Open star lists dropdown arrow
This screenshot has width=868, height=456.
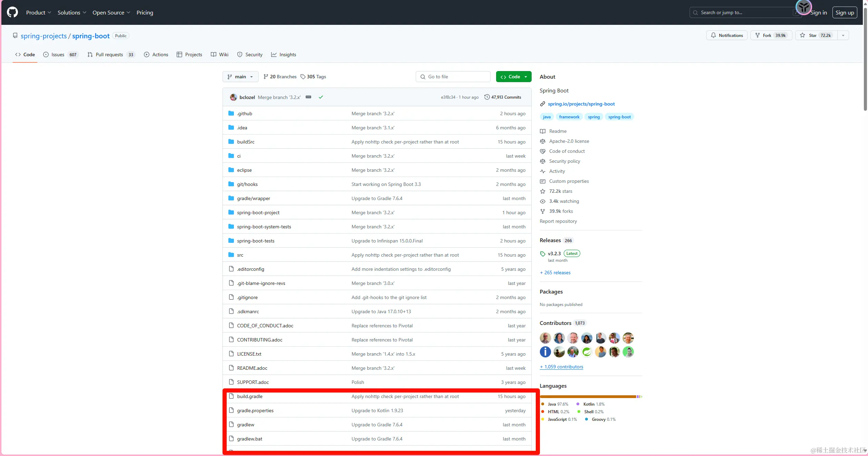pyautogui.click(x=843, y=35)
